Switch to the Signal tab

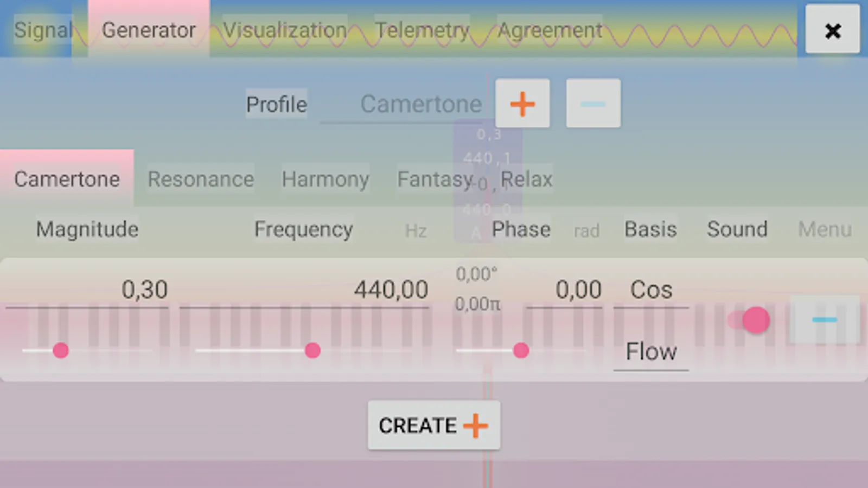point(42,30)
